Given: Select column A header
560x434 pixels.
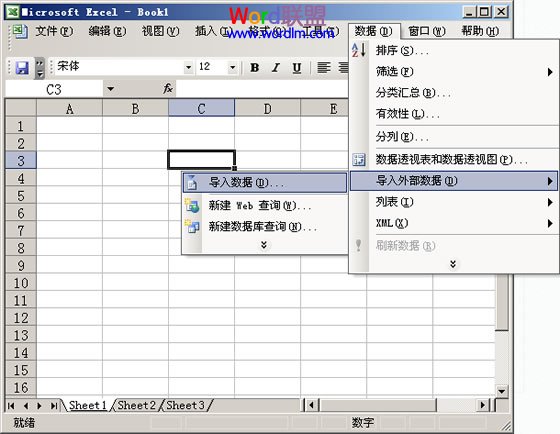Looking at the screenshot, I should [70, 108].
